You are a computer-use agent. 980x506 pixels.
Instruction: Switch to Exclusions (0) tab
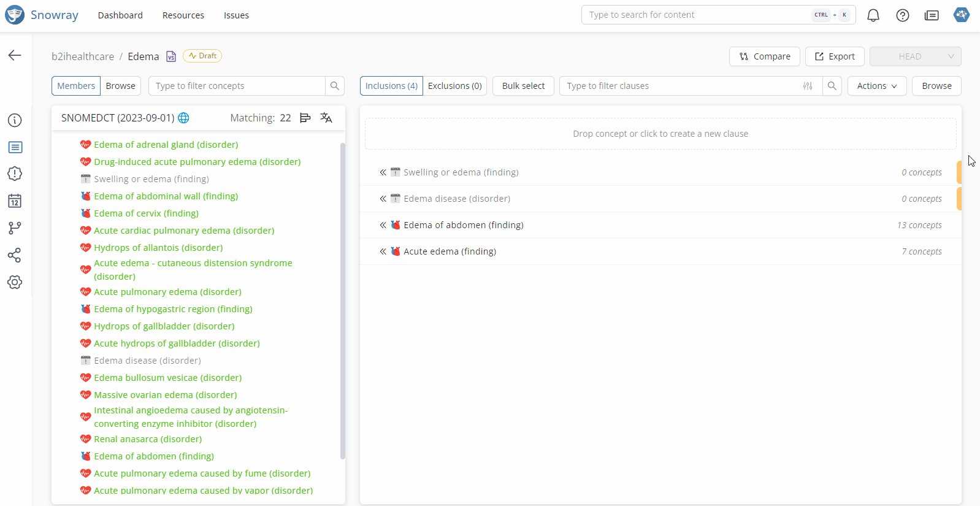(454, 86)
